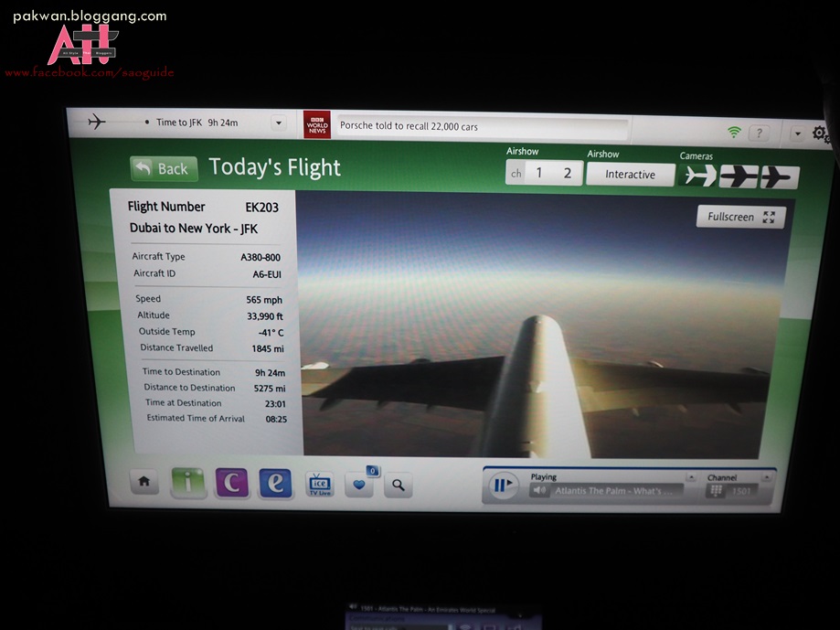Click the speed value 565 mph
840x630 pixels.
tap(264, 300)
